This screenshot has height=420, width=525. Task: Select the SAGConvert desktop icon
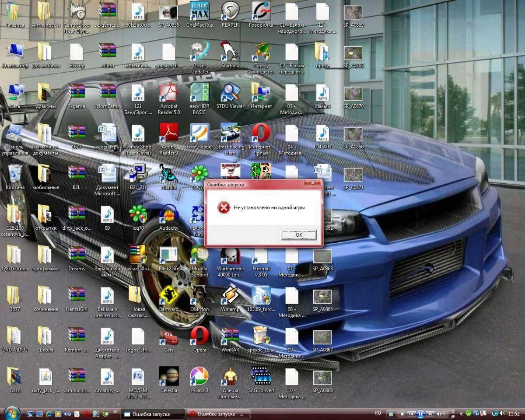click(261, 380)
